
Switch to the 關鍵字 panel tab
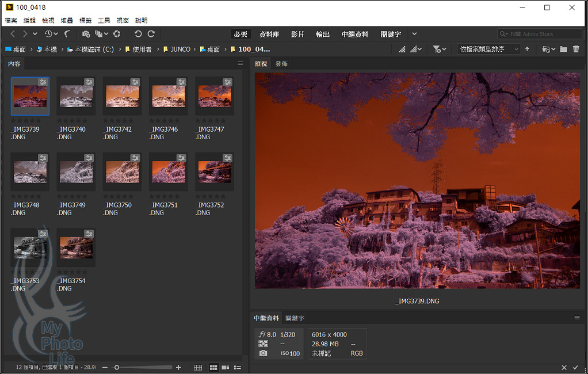[x=295, y=318]
